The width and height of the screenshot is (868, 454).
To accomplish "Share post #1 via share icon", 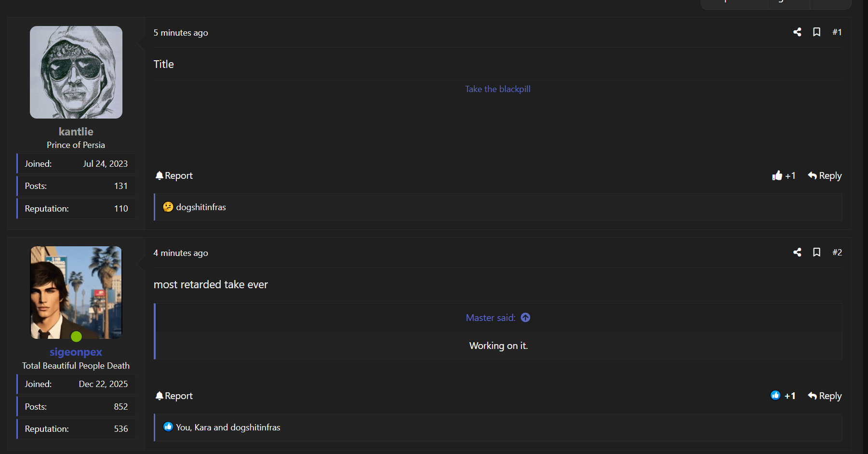I will pyautogui.click(x=797, y=32).
